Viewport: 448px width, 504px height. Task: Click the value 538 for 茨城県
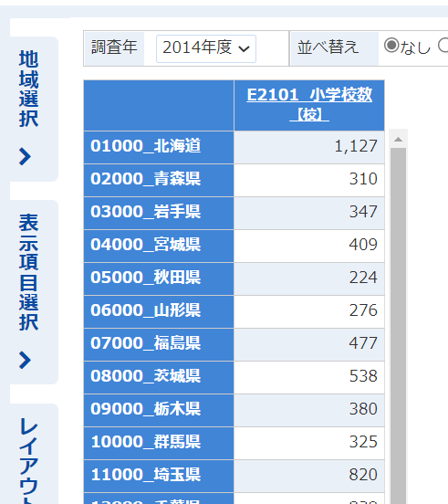(363, 376)
